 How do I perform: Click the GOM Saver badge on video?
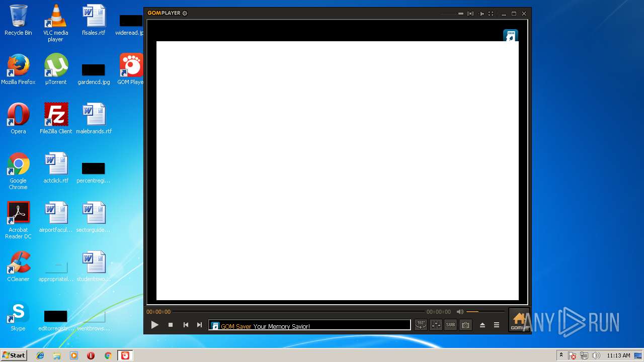[x=511, y=36]
